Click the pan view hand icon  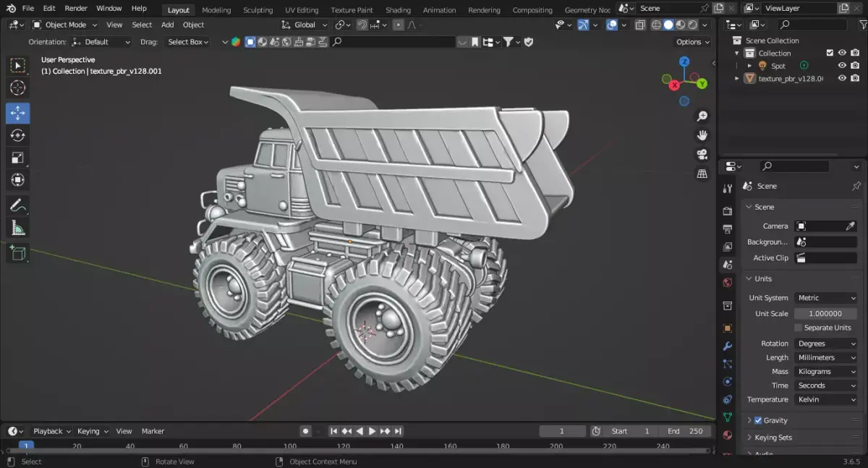702,135
